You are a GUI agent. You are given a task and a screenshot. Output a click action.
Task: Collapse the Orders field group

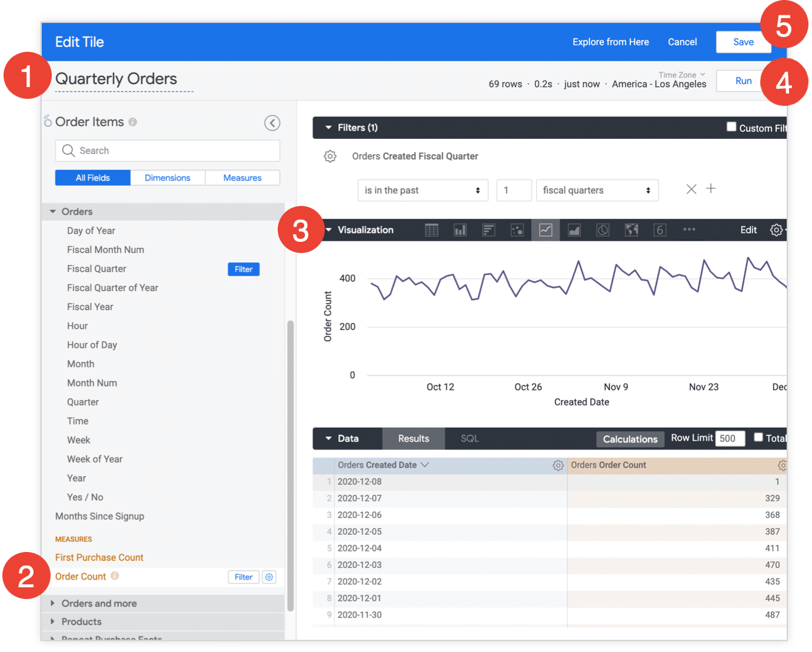(x=53, y=211)
